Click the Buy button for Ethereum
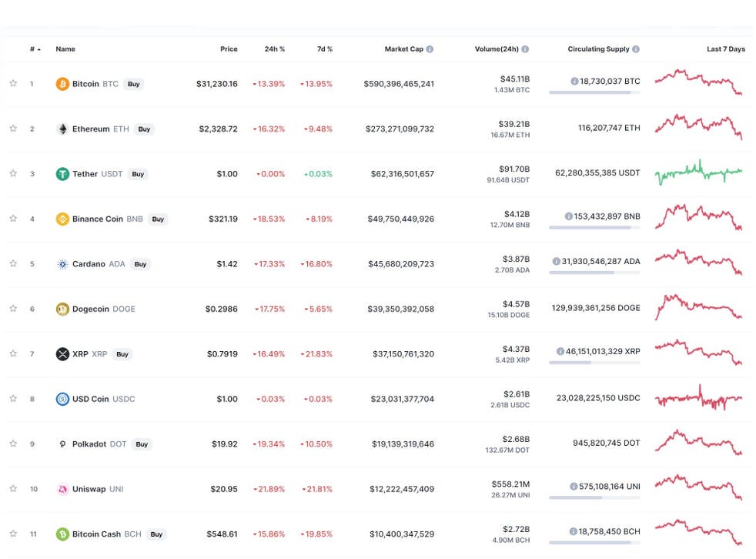The width and height of the screenshot is (756, 559). (x=144, y=129)
